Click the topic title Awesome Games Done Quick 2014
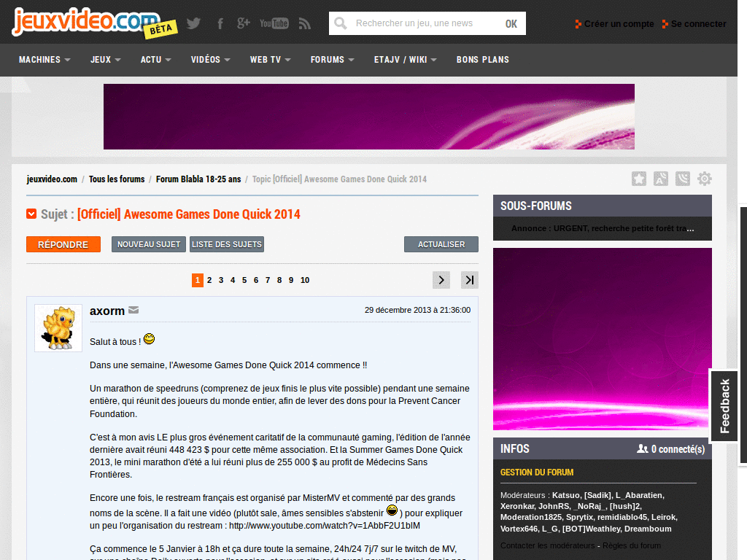 [x=189, y=214]
